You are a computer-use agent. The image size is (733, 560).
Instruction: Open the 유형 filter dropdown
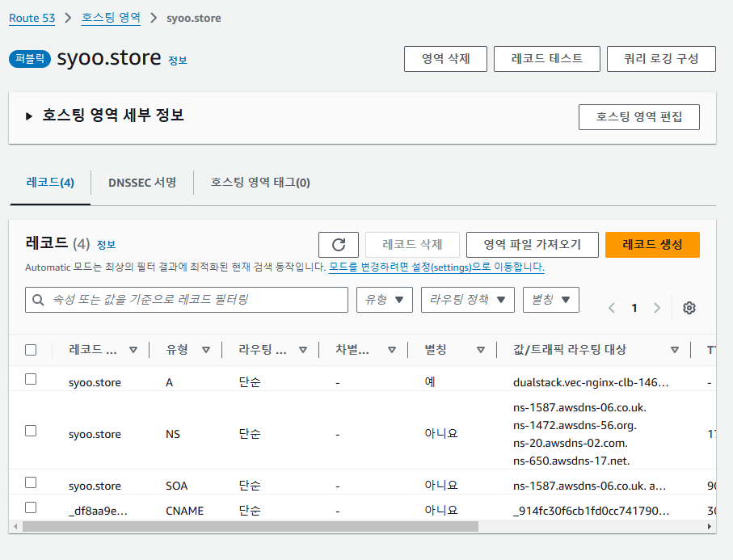pos(384,300)
